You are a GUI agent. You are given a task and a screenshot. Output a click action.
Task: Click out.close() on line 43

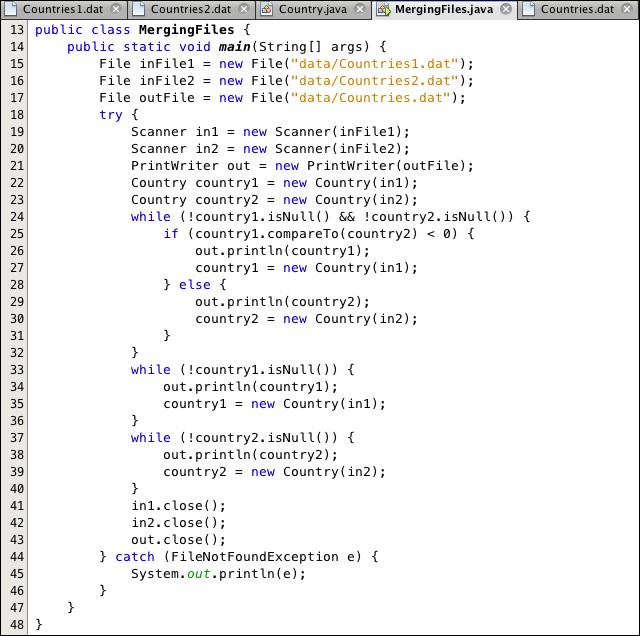click(x=178, y=540)
